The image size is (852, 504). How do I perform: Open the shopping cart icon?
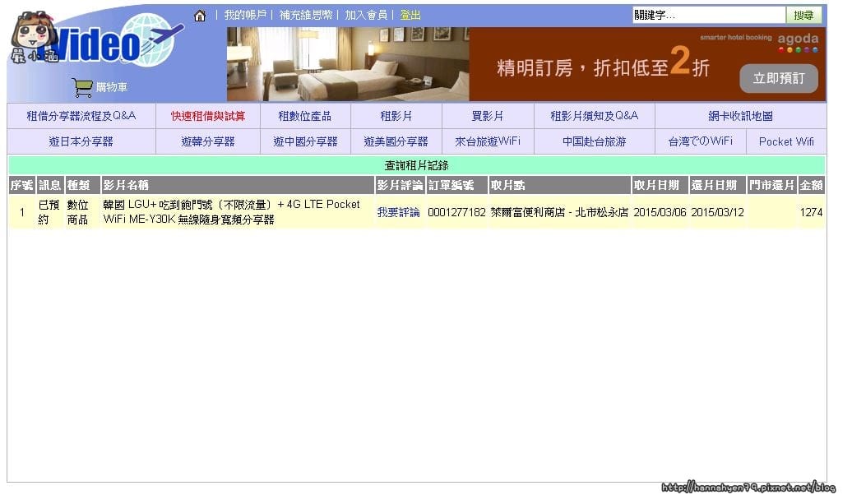(x=82, y=87)
